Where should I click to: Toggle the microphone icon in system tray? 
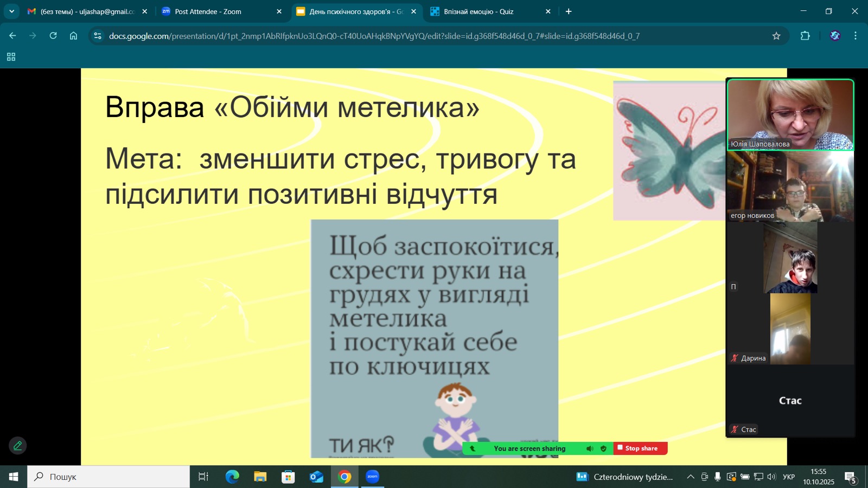pos(717,477)
